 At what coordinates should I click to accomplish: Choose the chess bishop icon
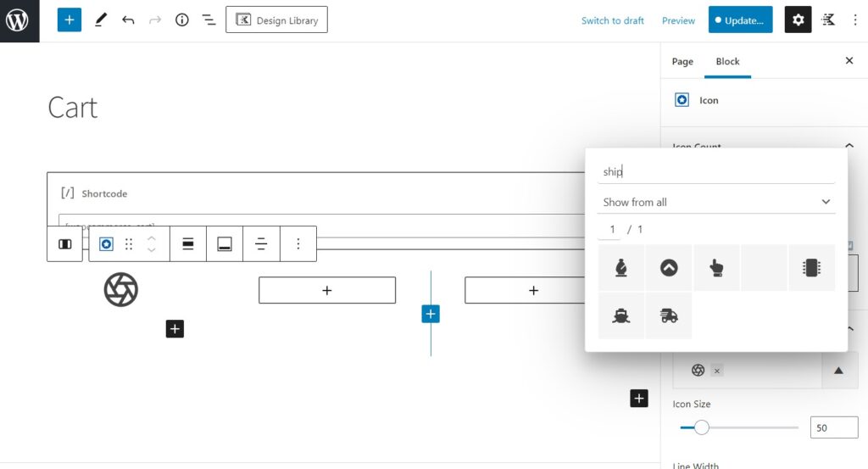(621, 268)
